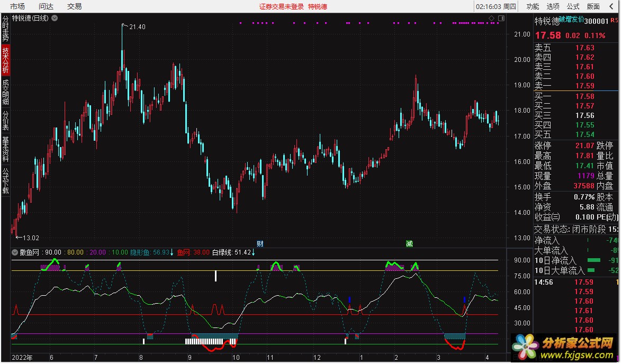Viewport: 622px width, 364px height.
Task: Open the 分价表 side tab
Action: pyautogui.click(x=5, y=120)
